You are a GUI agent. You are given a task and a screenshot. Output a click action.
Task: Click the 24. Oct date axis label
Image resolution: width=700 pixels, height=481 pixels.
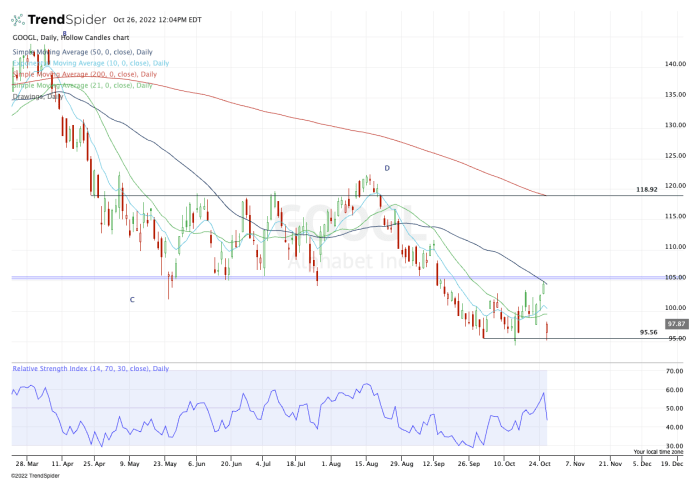point(542,463)
